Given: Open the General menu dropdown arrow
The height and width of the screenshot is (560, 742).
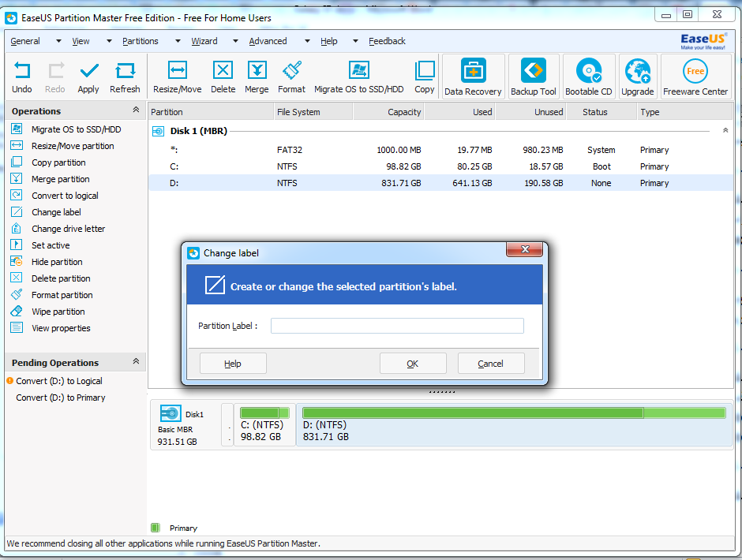Looking at the screenshot, I should [58, 41].
